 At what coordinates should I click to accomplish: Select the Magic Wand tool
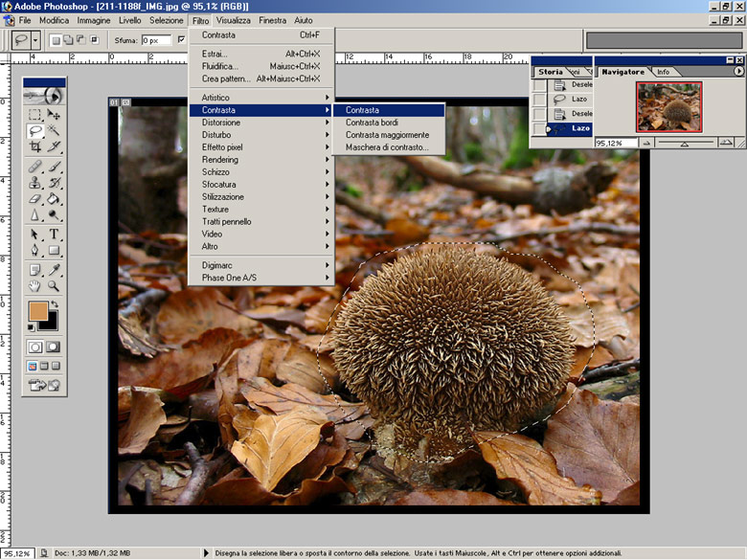[x=54, y=129]
